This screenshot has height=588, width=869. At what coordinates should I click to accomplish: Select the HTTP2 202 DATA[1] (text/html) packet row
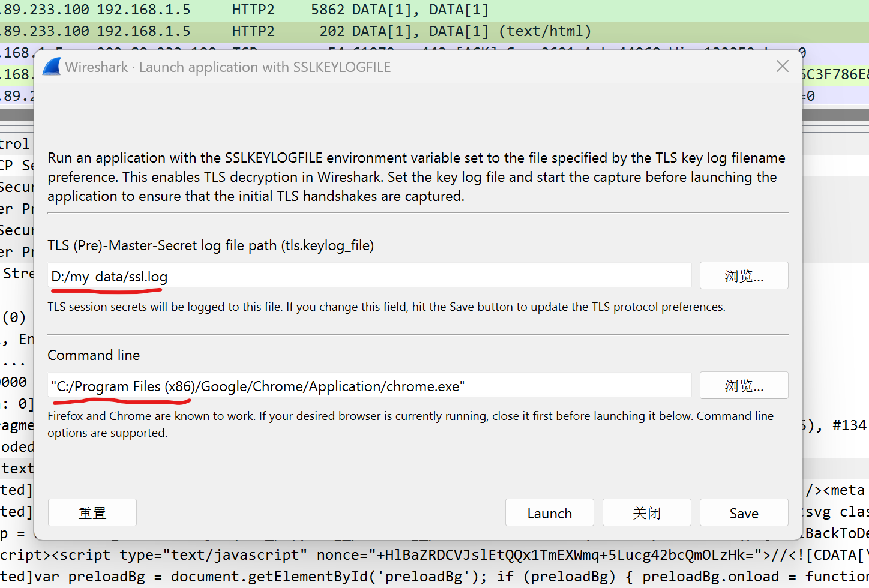[x=434, y=31]
